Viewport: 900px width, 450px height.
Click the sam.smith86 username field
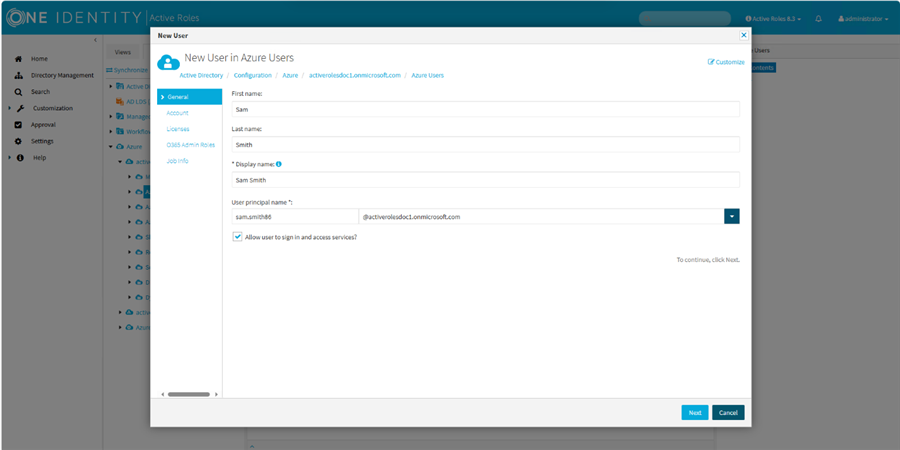pos(295,216)
